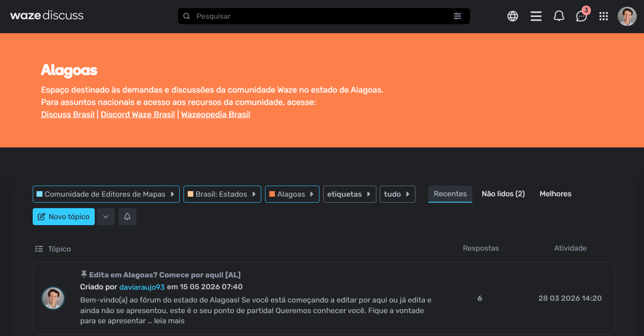
Task: Switch to the Recentes tab
Action: [x=450, y=194]
